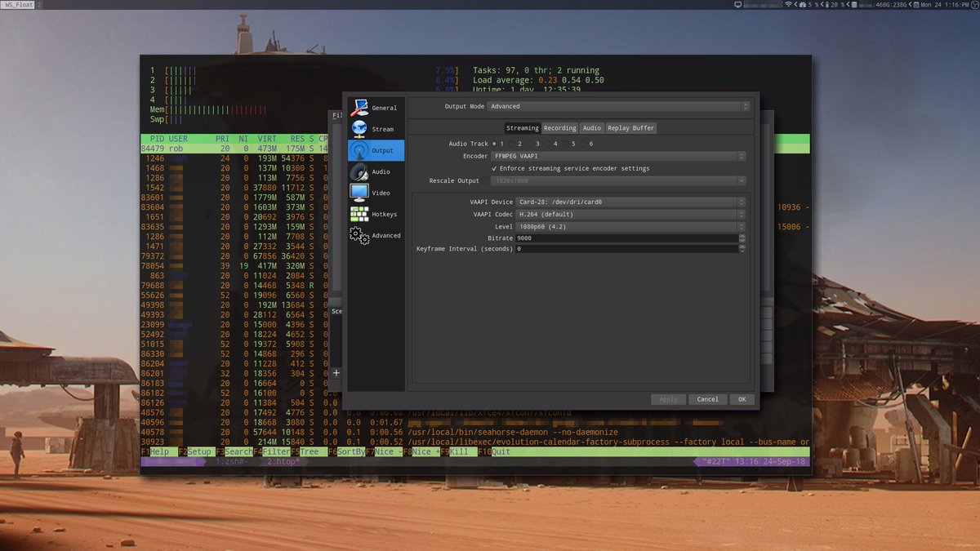980x551 pixels.
Task: Click F4 Filter in htop footer
Action: point(272,452)
